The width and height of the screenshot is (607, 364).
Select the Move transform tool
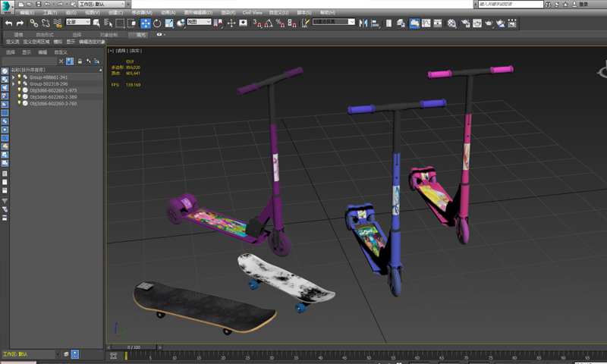(145, 24)
